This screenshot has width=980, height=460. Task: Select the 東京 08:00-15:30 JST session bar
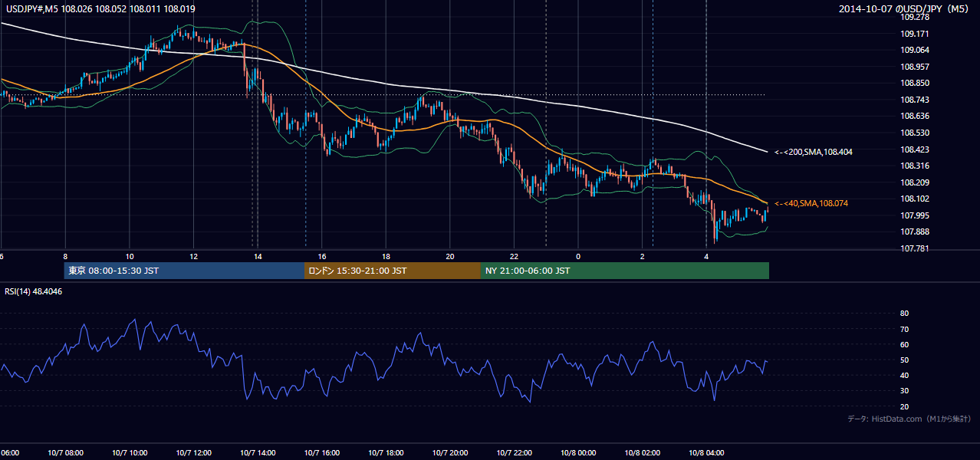click(185, 271)
